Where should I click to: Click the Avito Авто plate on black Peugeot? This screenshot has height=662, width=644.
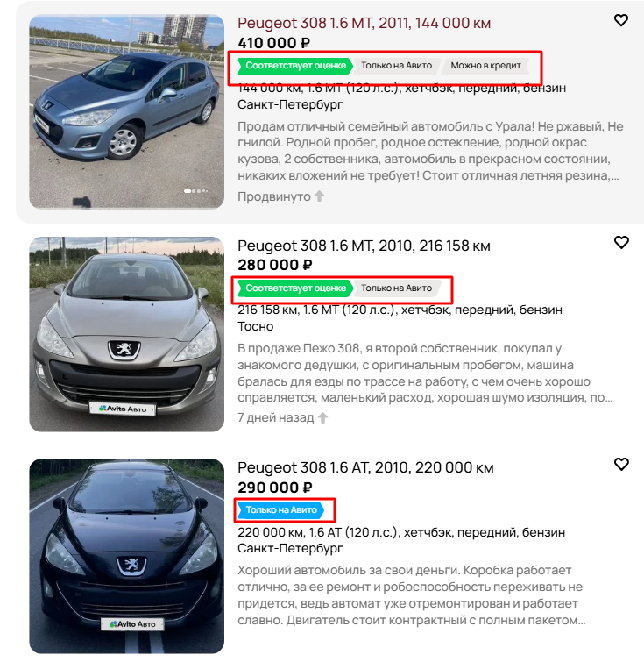click(132, 624)
